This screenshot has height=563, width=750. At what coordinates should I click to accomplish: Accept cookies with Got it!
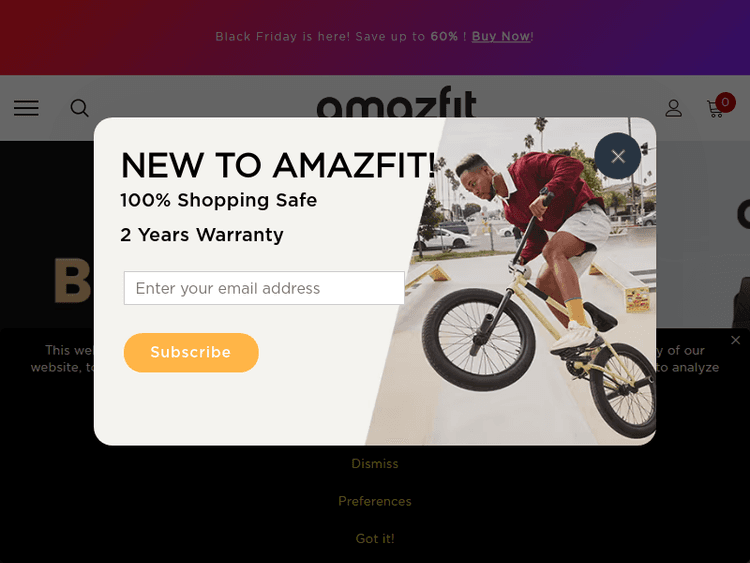point(375,539)
